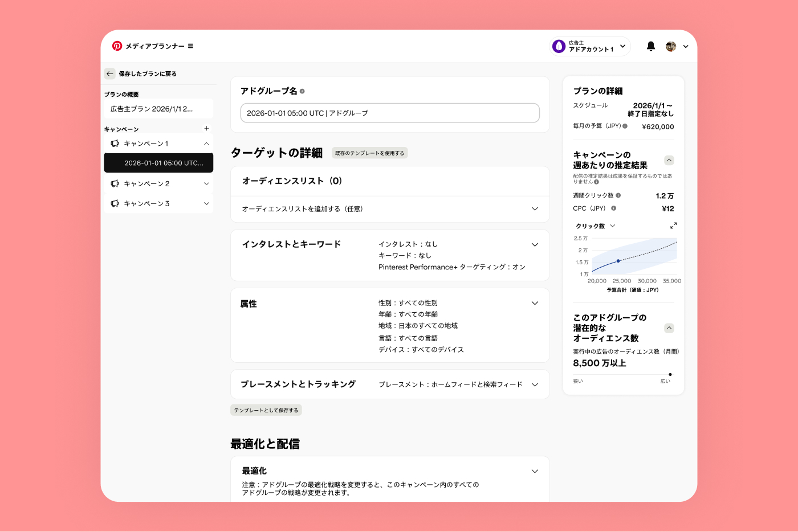Click the back arrow to saved plans

coord(110,73)
